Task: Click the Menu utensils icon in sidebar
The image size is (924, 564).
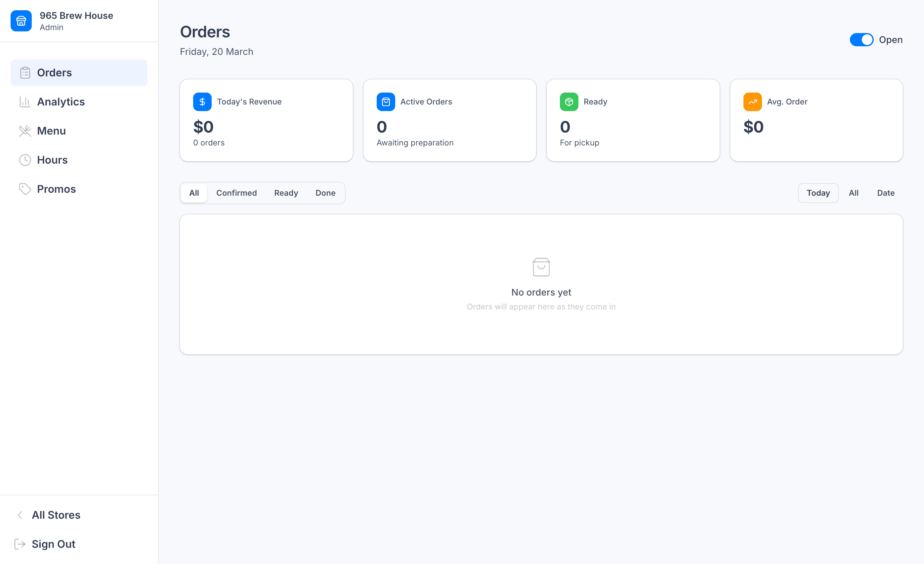Action: tap(25, 131)
